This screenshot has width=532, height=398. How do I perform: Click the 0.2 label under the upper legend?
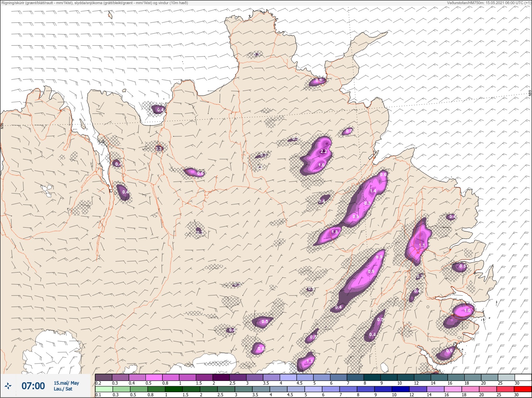(98, 383)
